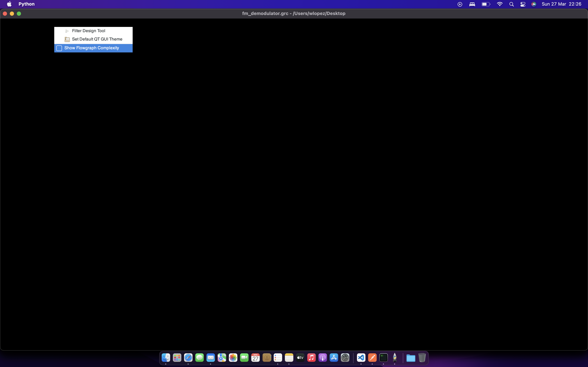Open the Python application menu
588x367 pixels.
26,4
